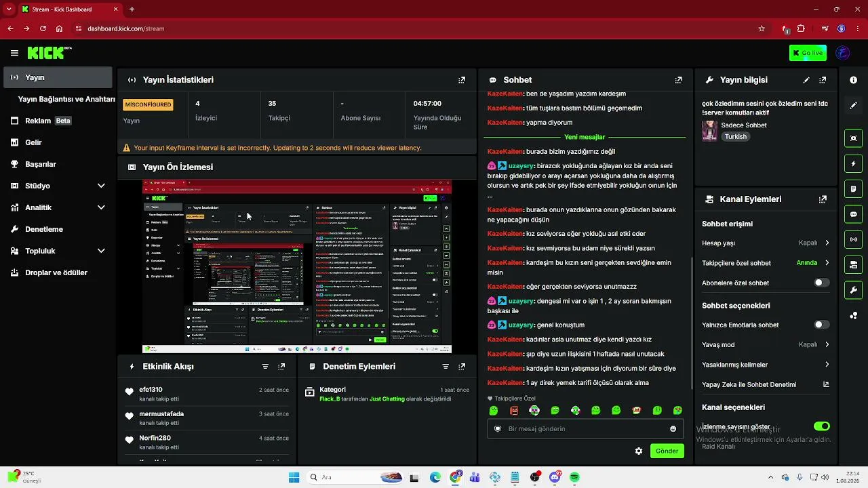This screenshot has height=488, width=868.
Task: Click the info icon in right toolbar
Action: pyautogui.click(x=853, y=80)
